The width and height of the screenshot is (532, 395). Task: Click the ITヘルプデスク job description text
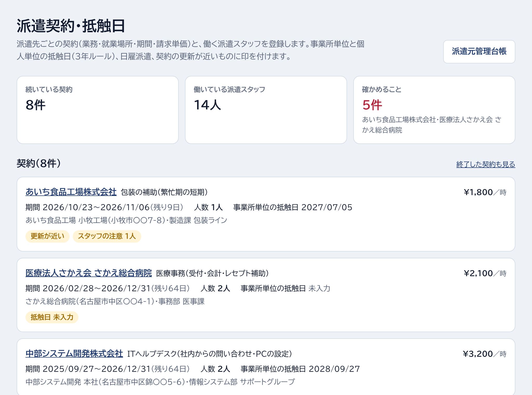click(210, 354)
